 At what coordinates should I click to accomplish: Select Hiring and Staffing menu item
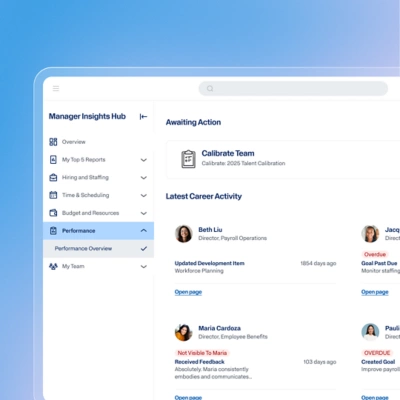98,177
